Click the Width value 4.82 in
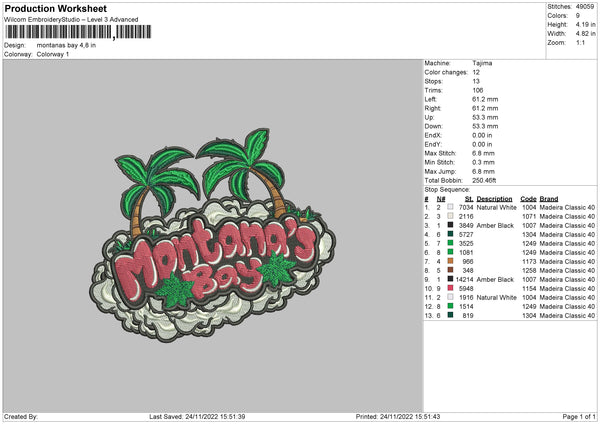This screenshot has height=424, width=600. pyautogui.click(x=585, y=34)
